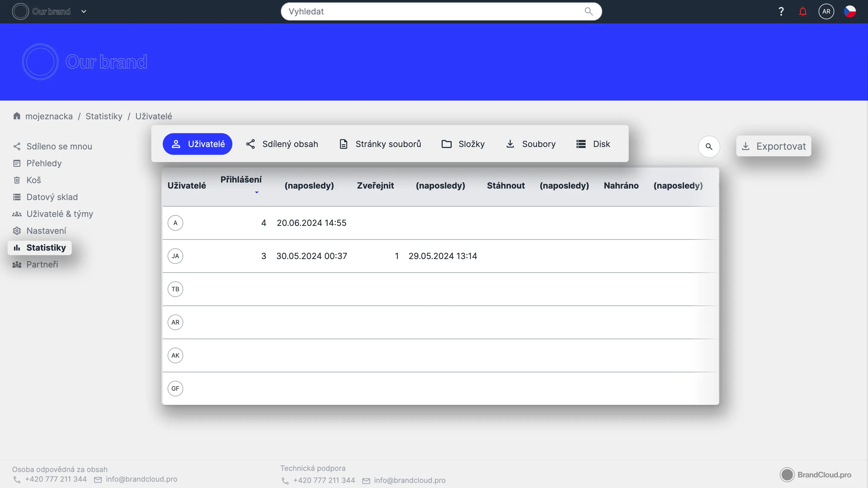Click magnifier icon inside Vyhledat field
Viewport: 868px width, 488px height.
click(588, 11)
